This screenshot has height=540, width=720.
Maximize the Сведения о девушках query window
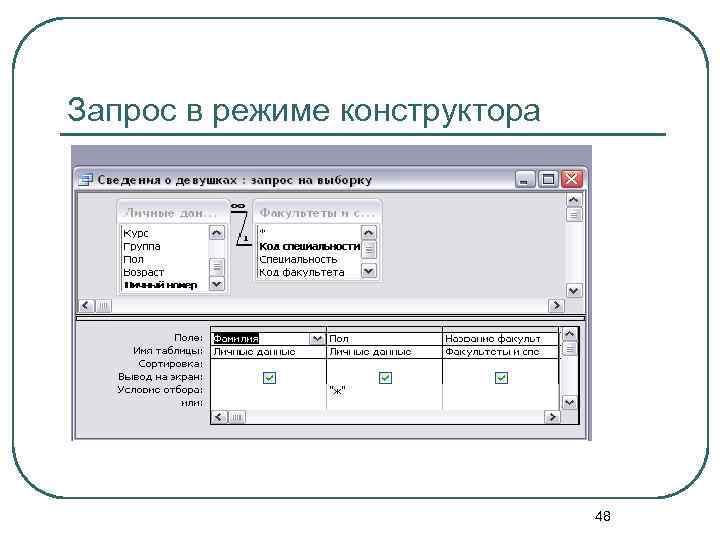click(x=548, y=179)
